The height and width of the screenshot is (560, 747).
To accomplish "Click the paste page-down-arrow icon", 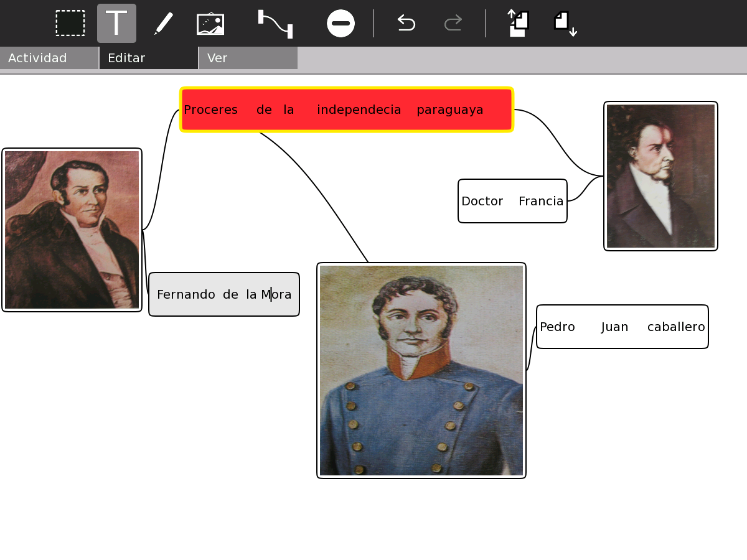I will (x=565, y=23).
